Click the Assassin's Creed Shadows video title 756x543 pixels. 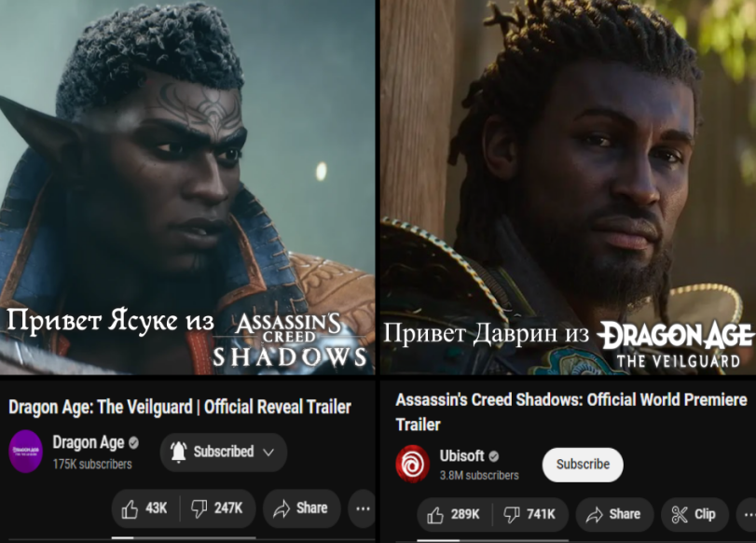click(571, 411)
